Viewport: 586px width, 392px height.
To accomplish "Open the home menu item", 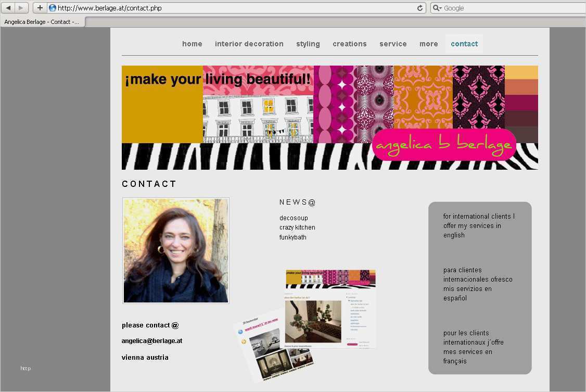I will [x=192, y=44].
